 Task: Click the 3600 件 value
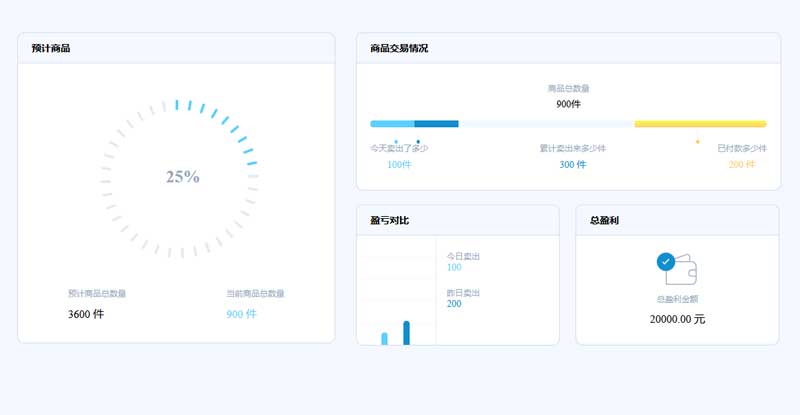point(86,314)
